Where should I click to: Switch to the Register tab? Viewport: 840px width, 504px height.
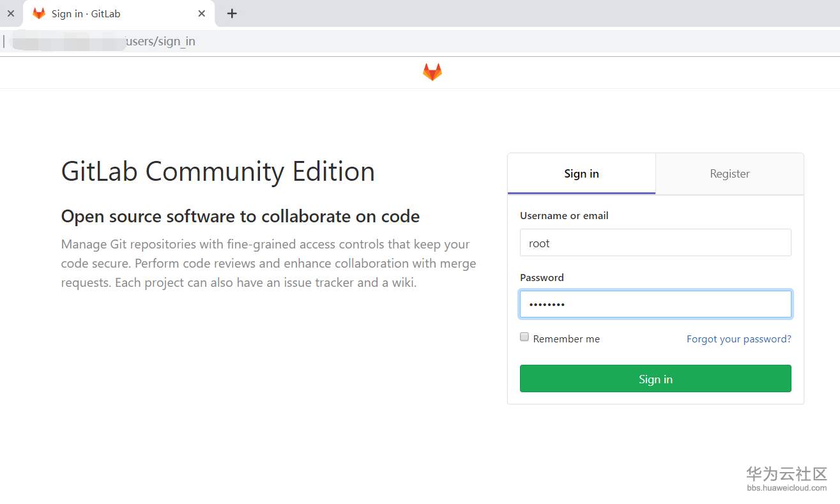click(729, 174)
